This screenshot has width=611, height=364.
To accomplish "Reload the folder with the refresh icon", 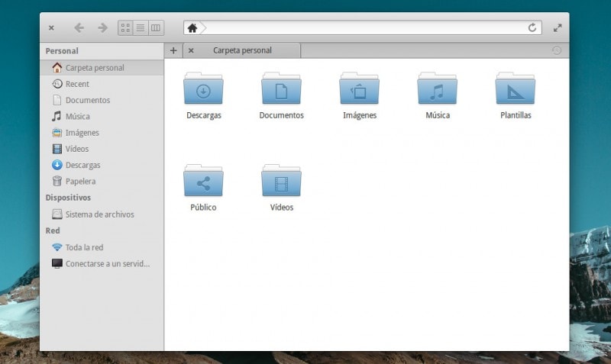I will pos(532,27).
